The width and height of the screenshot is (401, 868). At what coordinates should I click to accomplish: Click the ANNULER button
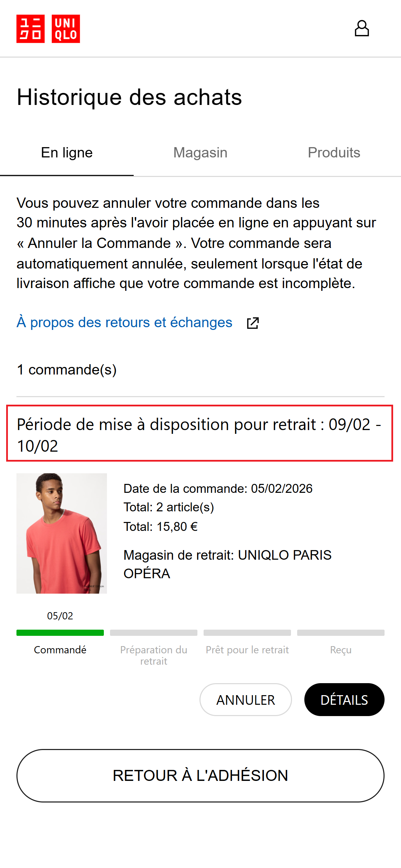click(x=245, y=700)
